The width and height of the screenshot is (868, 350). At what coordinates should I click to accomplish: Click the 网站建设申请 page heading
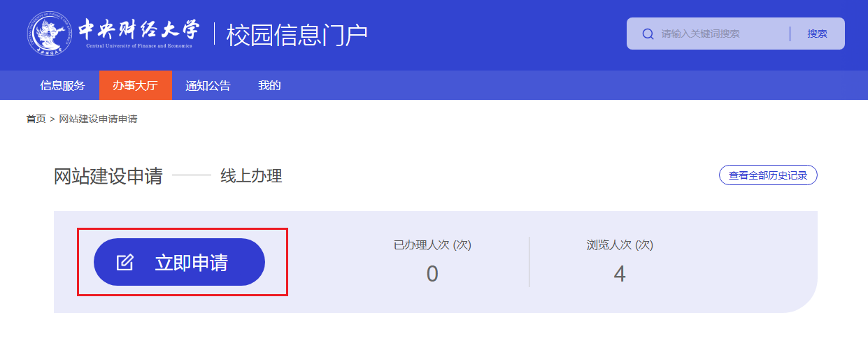coord(108,176)
